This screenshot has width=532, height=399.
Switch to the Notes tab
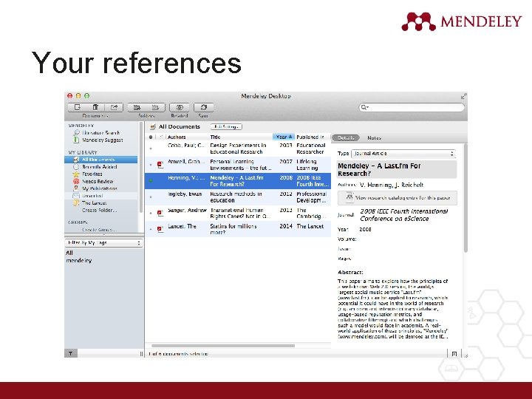[x=374, y=137]
